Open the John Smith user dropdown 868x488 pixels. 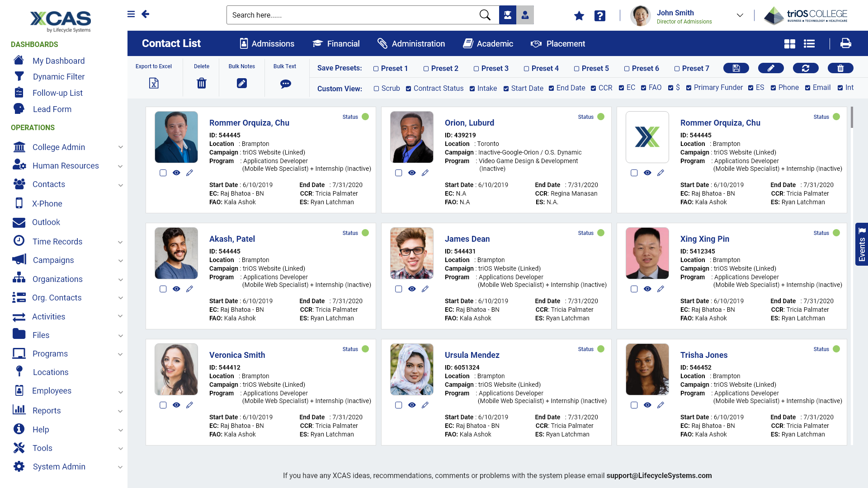[740, 15]
